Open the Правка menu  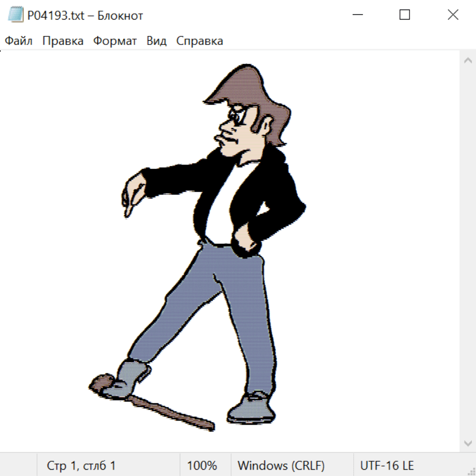coord(63,41)
